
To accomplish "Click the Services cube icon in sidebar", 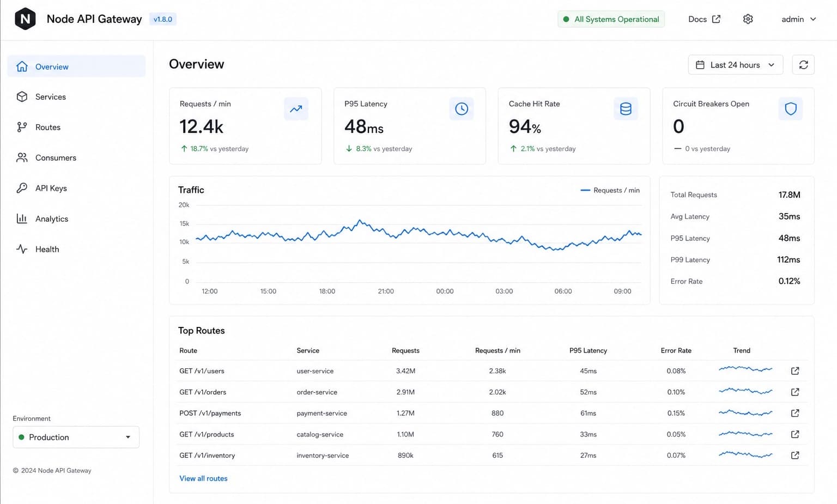I will 22,96.
